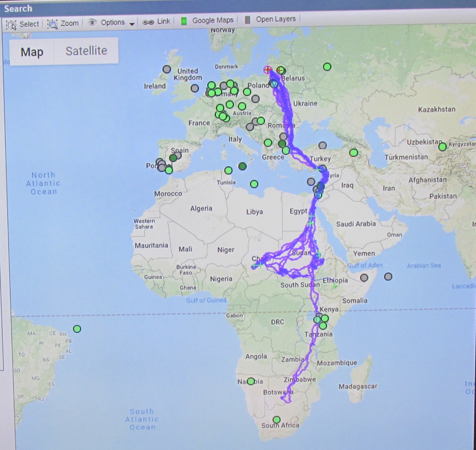Image resolution: width=476 pixels, height=450 pixels.
Task: Click the Ukraine map label
Action: point(305,103)
